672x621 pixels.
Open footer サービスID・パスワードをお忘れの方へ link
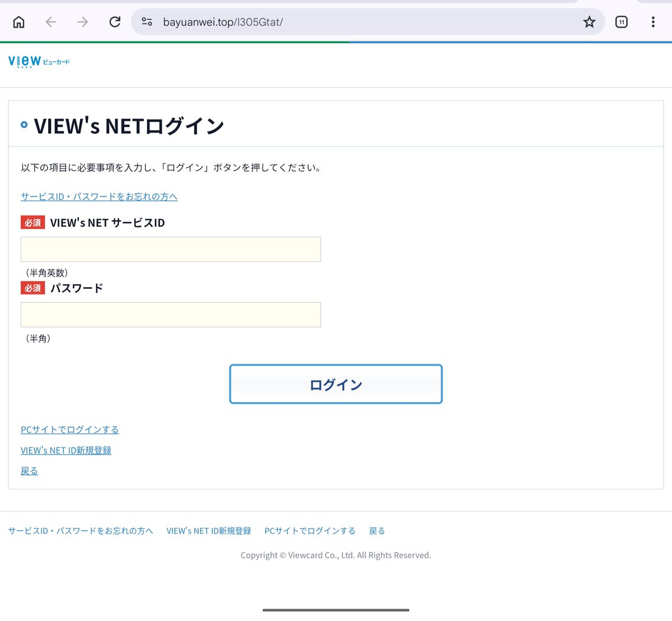pos(81,531)
